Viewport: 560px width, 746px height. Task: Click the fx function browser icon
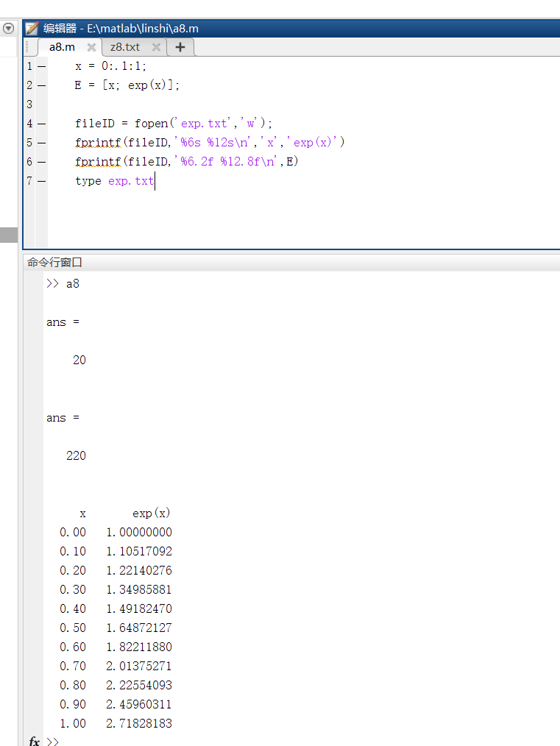click(x=35, y=741)
